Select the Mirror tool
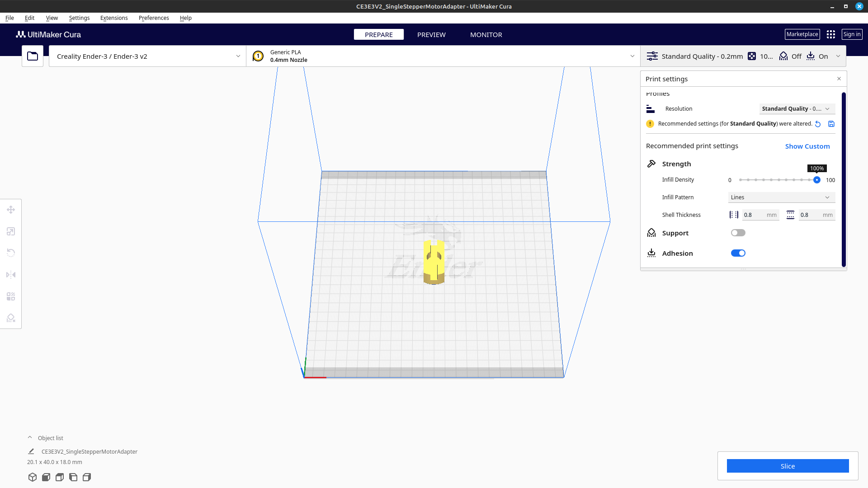 11,275
